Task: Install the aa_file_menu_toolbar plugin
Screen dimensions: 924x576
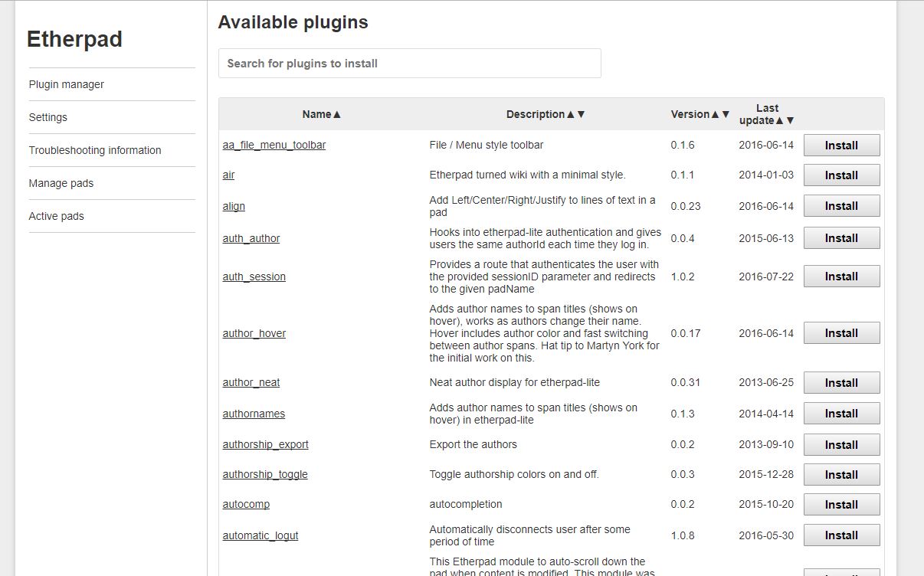Action: 840,146
